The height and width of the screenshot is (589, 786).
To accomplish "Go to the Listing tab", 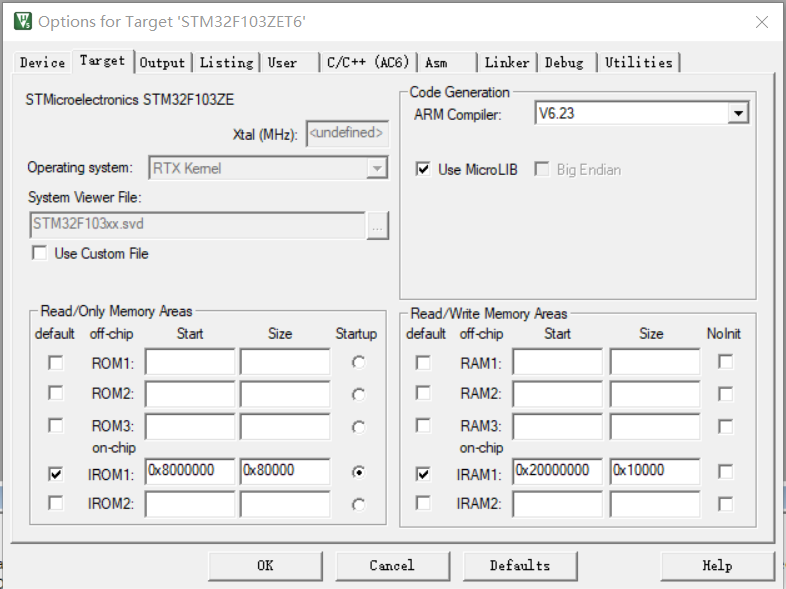I will click(x=227, y=63).
